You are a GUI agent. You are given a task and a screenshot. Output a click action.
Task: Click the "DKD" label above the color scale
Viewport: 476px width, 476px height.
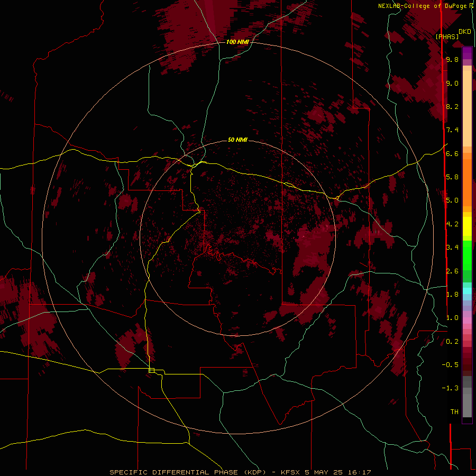coord(465,32)
